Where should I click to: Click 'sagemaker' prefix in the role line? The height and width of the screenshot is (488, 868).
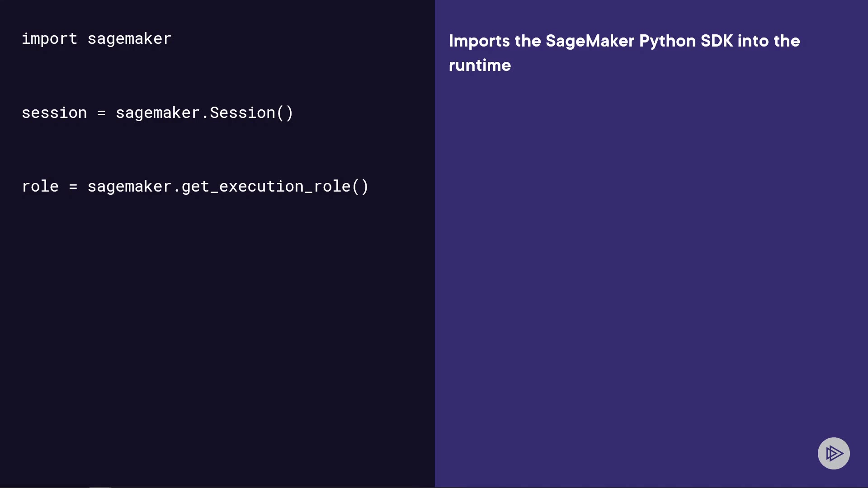tap(129, 187)
